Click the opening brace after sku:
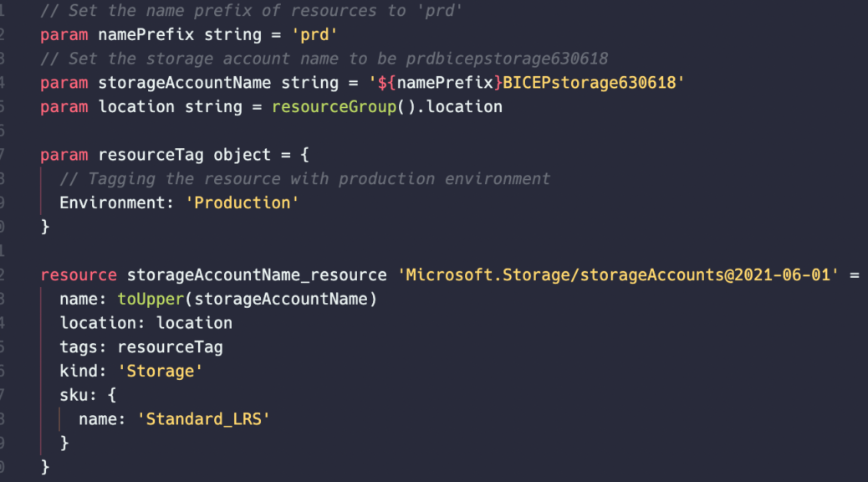Image resolution: width=868 pixels, height=482 pixels. tap(112, 395)
